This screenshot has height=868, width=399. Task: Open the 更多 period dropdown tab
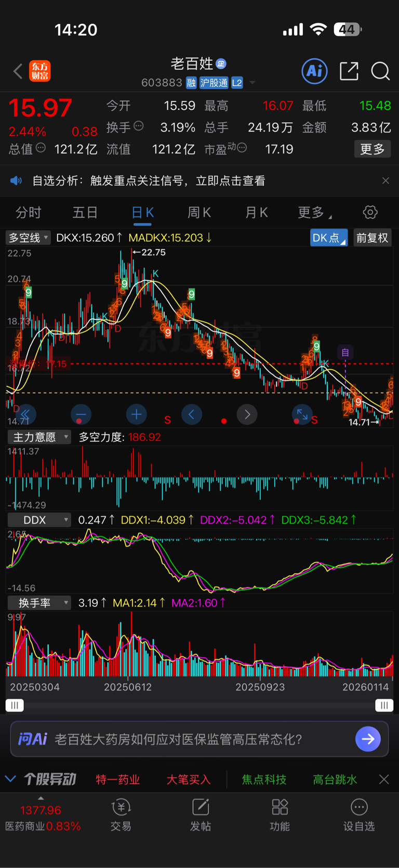tap(314, 212)
